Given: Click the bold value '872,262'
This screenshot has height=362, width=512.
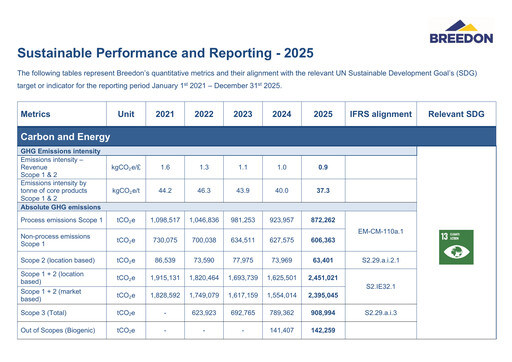Looking at the screenshot, I should tap(323, 220).
